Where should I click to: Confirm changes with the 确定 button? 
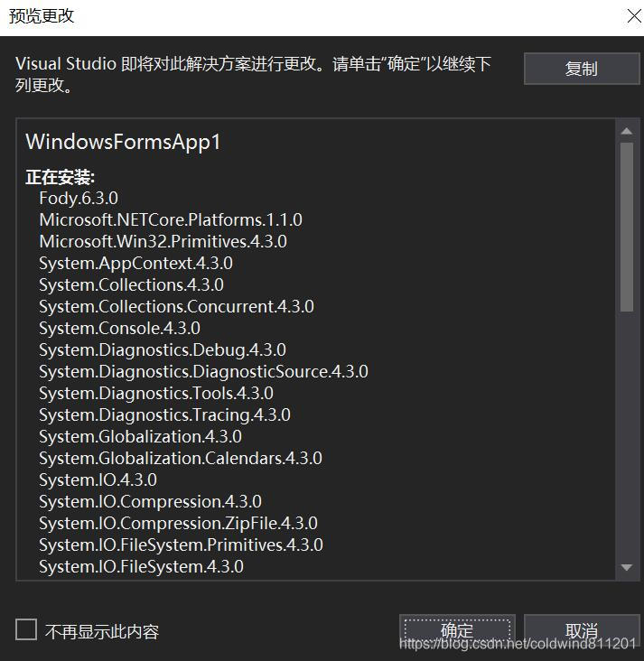457,631
